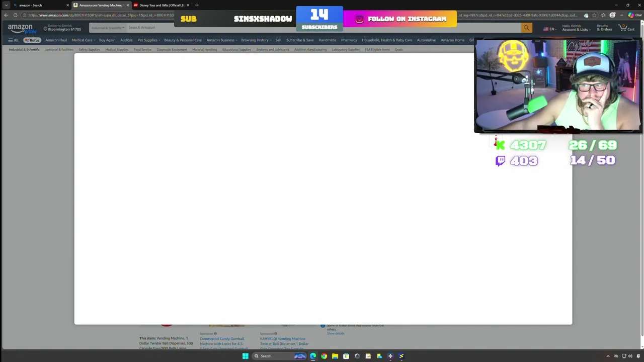Click Deliver to Derrick Bloomington location

coord(62,28)
